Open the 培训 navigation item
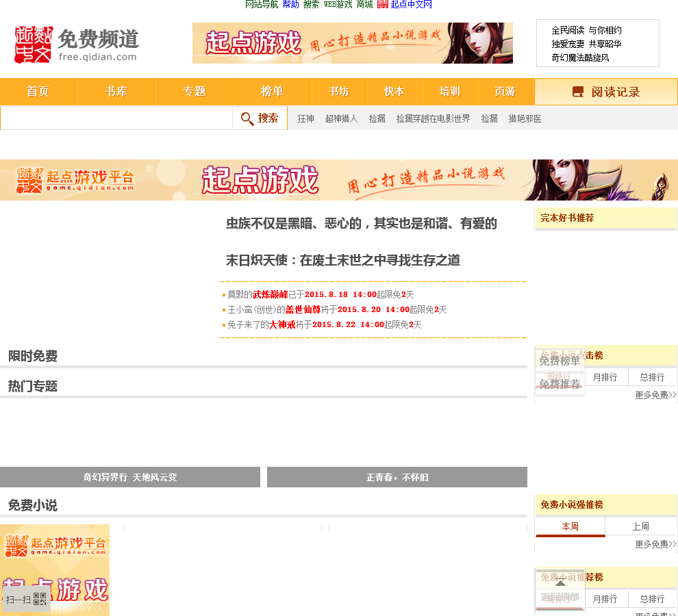678x616 pixels. coord(450,92)
